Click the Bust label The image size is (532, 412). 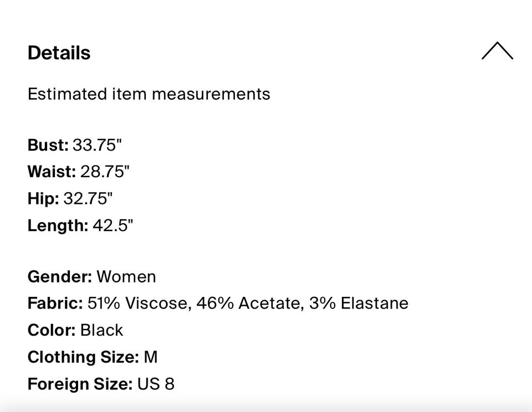[48, 145]
